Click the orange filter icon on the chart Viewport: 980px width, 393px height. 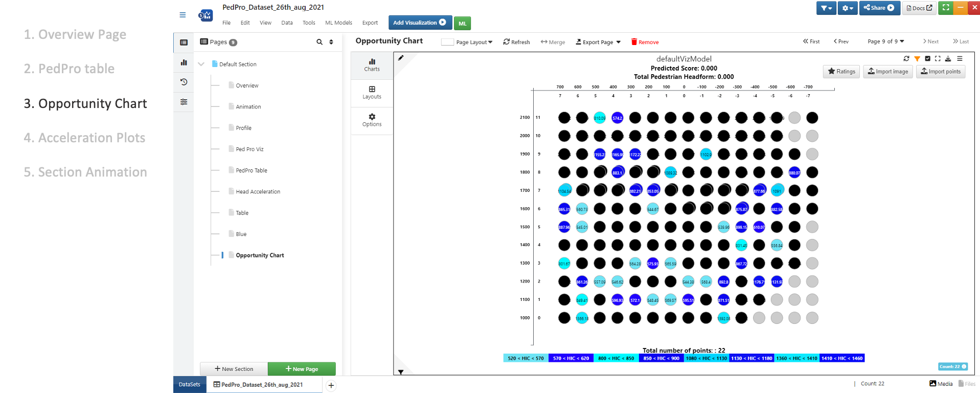(x=917, y=59)
